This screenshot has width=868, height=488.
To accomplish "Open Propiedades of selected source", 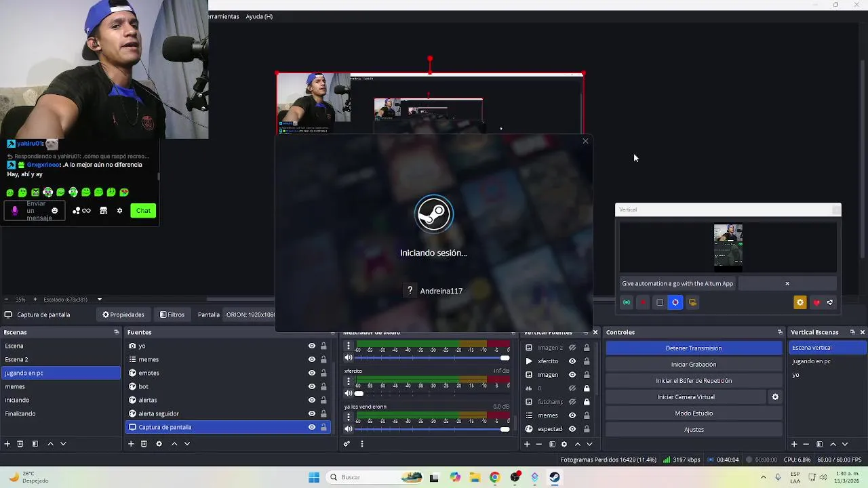I will [x=123, y=314].
